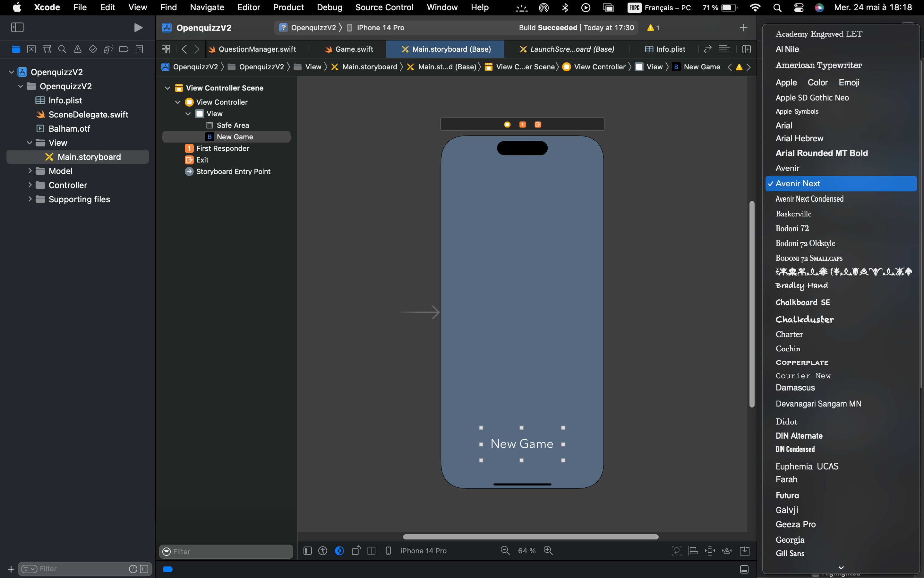
Task: Click Exit icon in scene dock
Action: point(538,124)
